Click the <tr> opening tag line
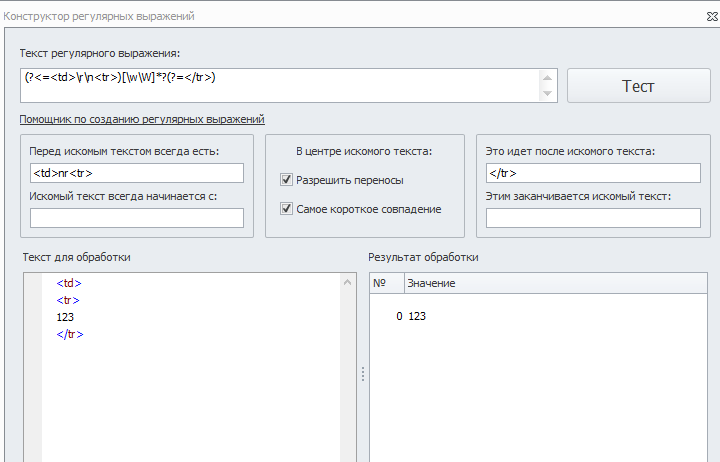Image resolution: width=720 pixels, height=462 pixels. pyautogui.click(x=68, y=300)
